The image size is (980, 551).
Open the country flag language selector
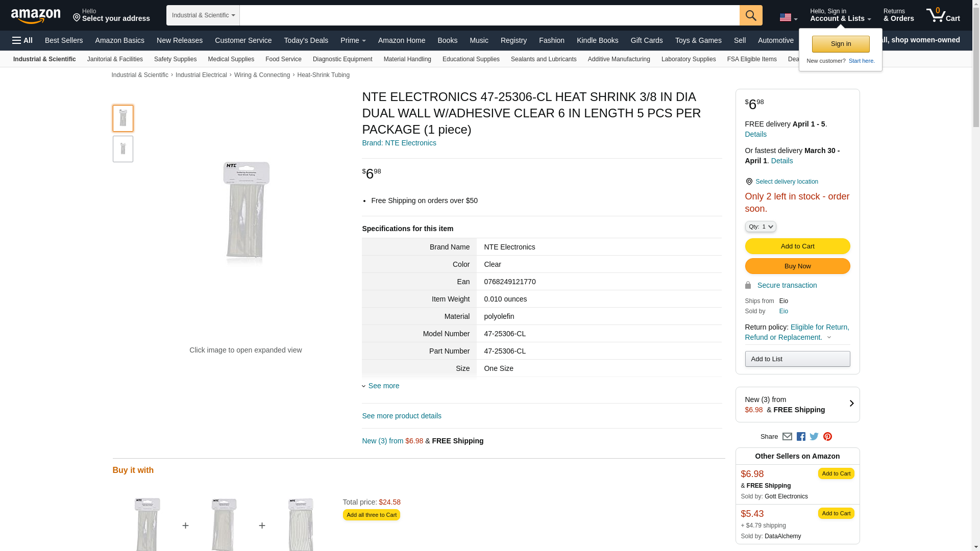(788, 17)
